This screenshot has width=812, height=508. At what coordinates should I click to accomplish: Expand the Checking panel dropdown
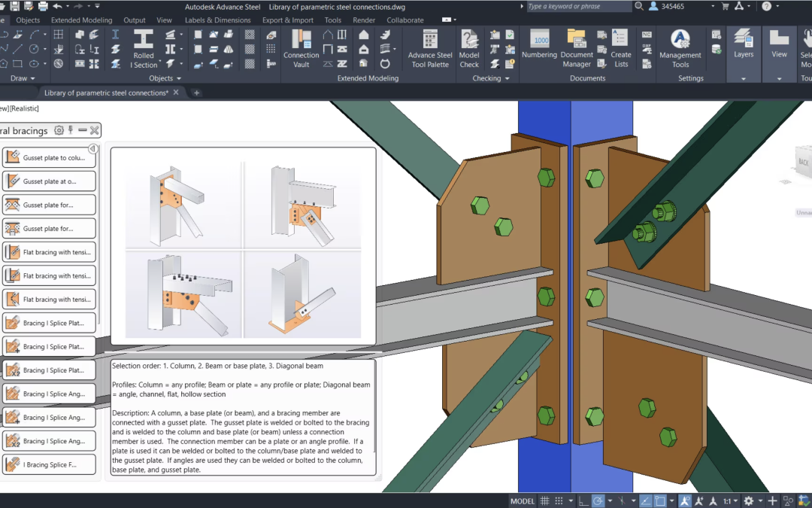click(491, 78)
